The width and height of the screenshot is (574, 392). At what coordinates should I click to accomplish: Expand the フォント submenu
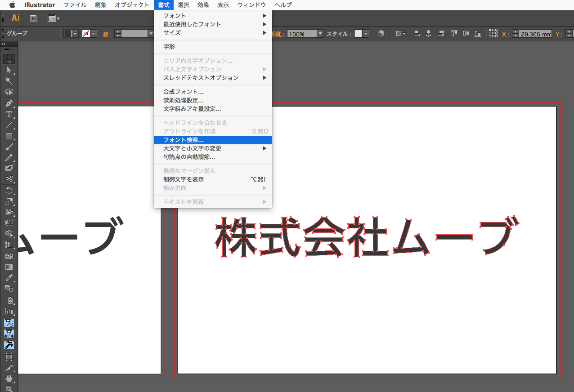213,16
